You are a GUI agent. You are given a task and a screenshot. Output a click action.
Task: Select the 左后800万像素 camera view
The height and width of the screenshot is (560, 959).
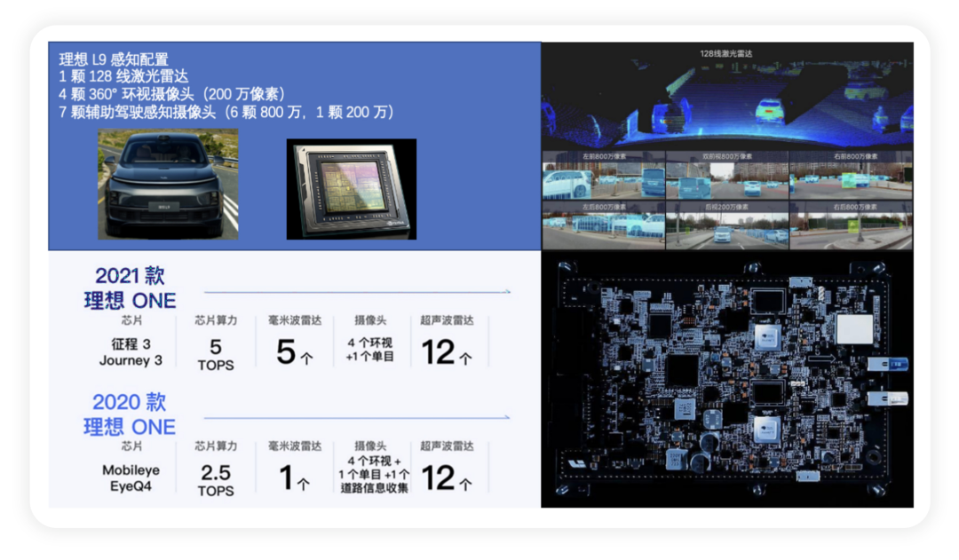(604, 225)
